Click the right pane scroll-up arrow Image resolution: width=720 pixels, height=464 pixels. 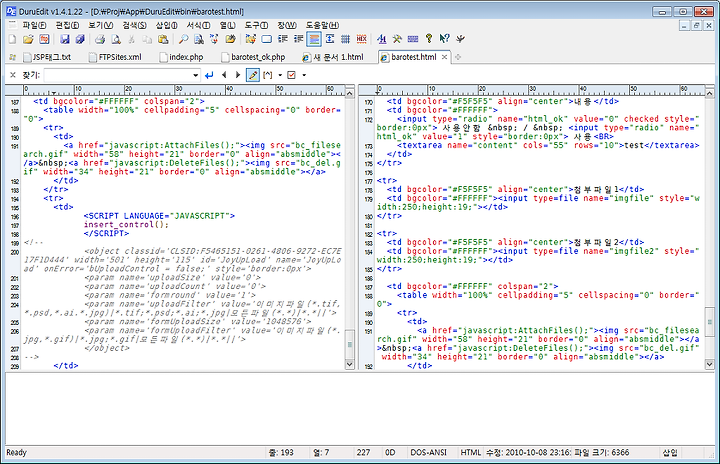pyautogui.click(x=709, y=93)
